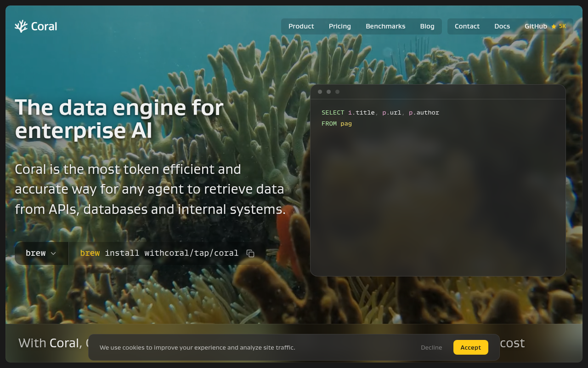
Task: Open the Product menu item
Action: point(301,26)
